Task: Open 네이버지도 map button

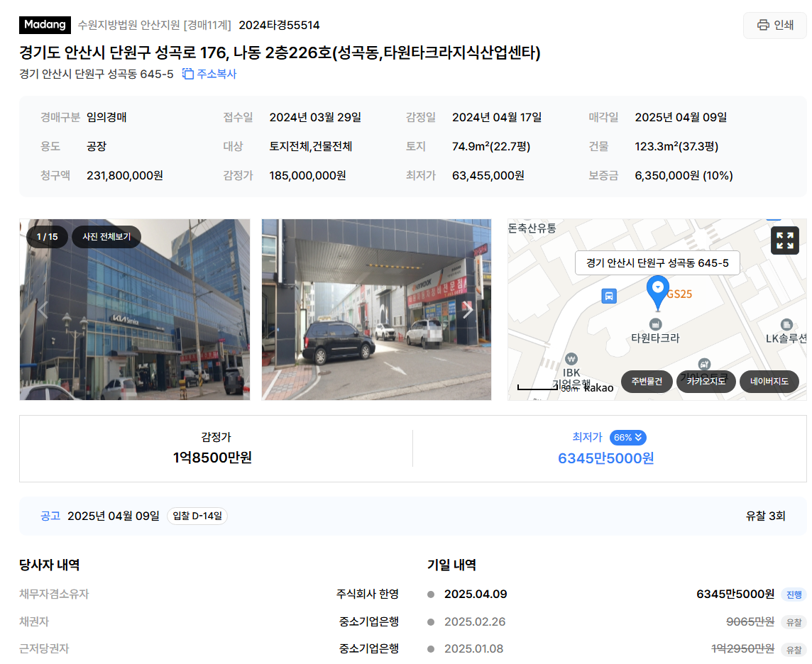Action: 769,382
